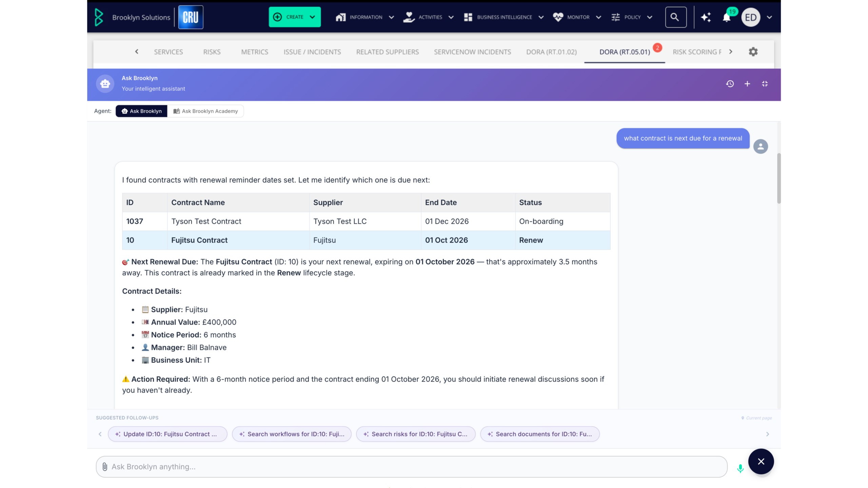868x488 pixels.
Task: Open the Risk Scoring tab
Action: click(697, 52)
